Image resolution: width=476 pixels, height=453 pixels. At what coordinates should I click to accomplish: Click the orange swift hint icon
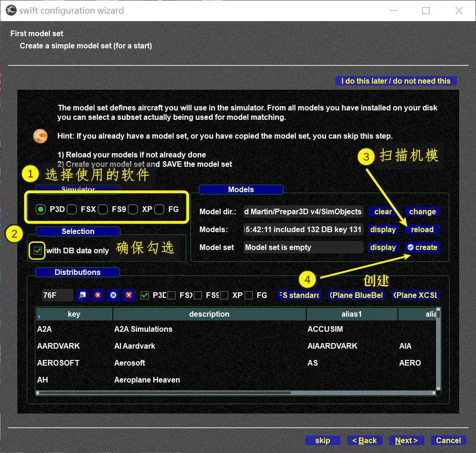click(40, 136)
